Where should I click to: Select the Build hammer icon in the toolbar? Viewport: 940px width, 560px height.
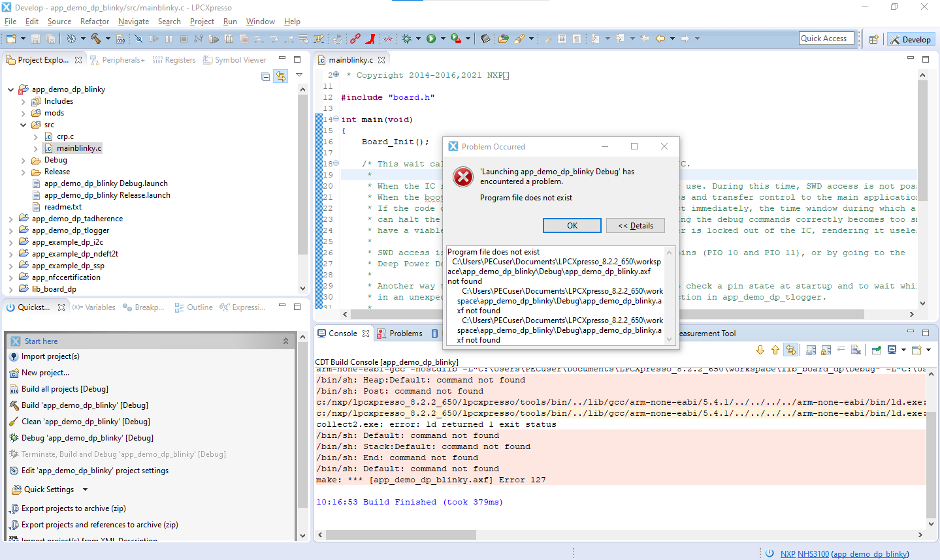coord(96,38)
